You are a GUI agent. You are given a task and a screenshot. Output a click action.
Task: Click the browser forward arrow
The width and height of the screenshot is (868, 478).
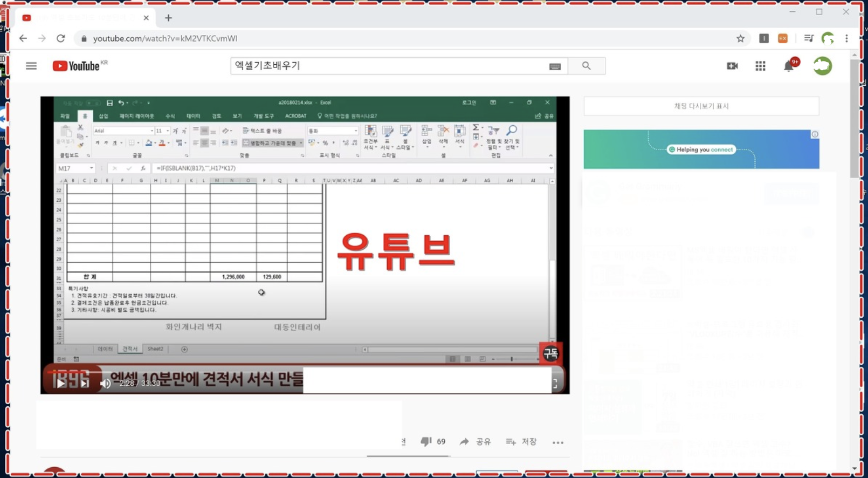42,38
